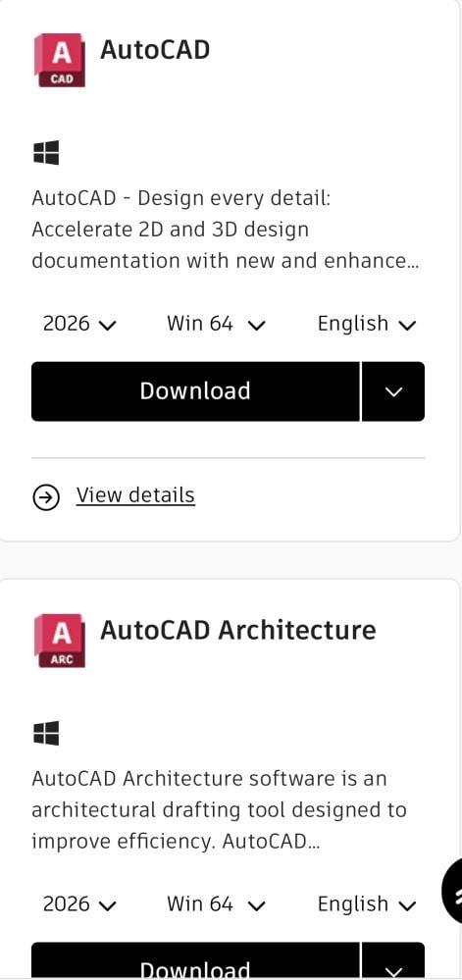This screenshot has width=462, height=980.
Task: Open the View details link for AutoCAD
Action: click(x=135, y=495)
